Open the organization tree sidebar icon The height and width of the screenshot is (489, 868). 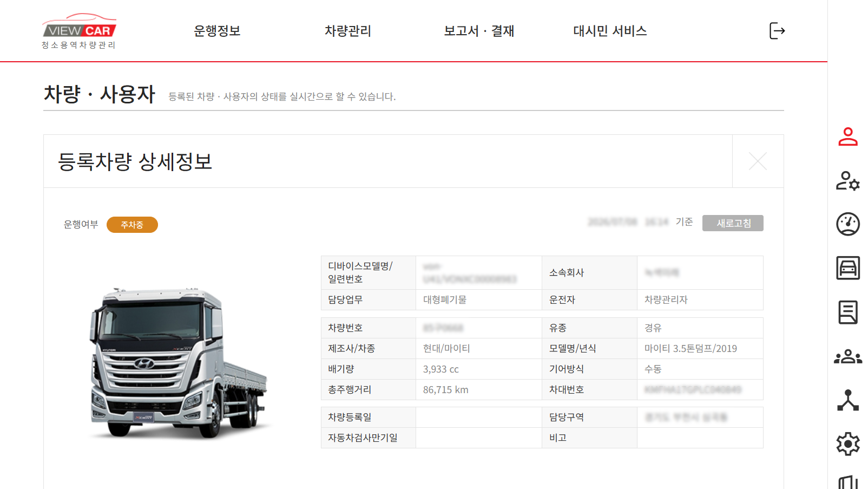tap(848, 400)
